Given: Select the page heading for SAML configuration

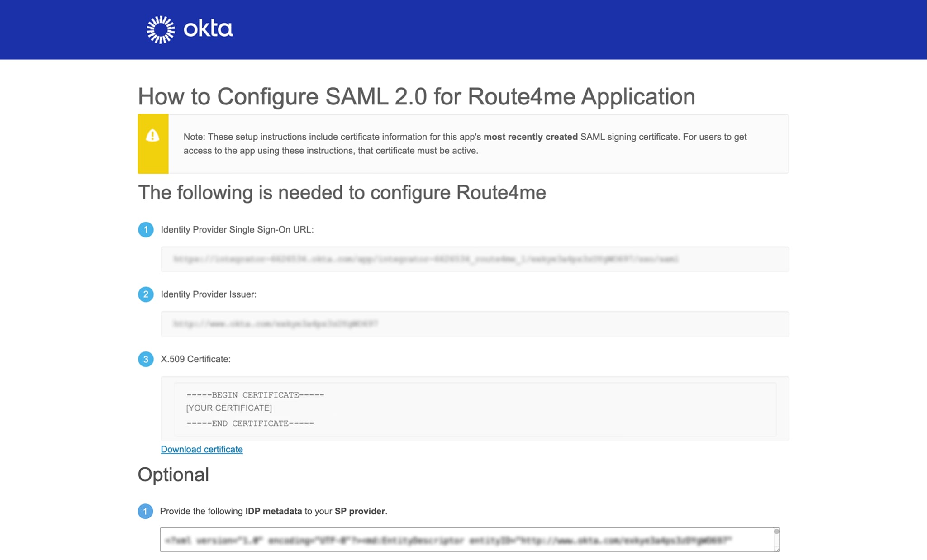Looking at the screenshot, I should (x=416, y=96).
